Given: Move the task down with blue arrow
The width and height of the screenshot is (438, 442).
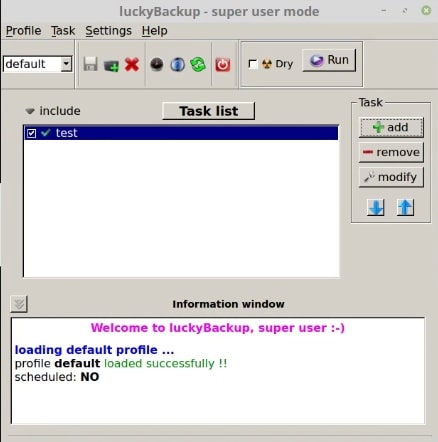Looking at the screenshot, I should pyautogui.click(x=376, y=207).
